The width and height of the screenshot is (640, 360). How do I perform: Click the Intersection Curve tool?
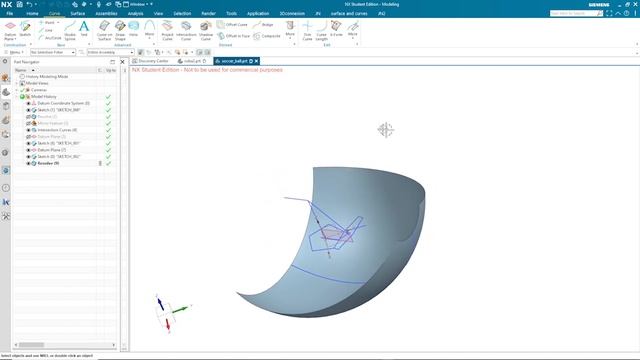[x=186, y=31]
